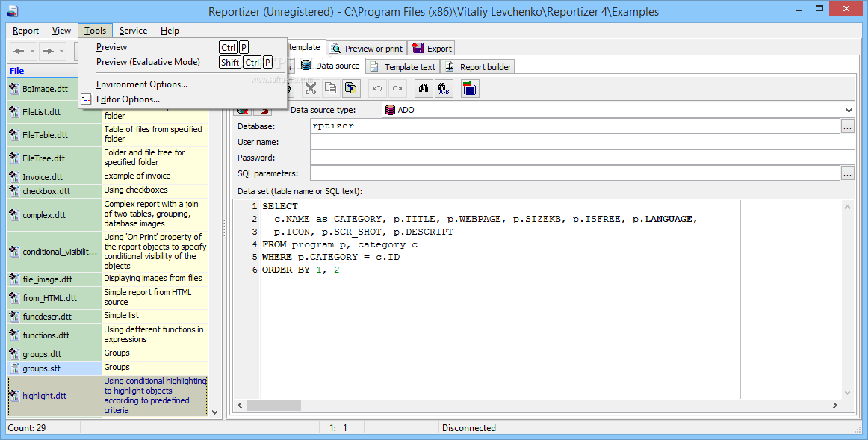Switch to the Preview or print tab

pyautogui.click(x=367, y=48)
